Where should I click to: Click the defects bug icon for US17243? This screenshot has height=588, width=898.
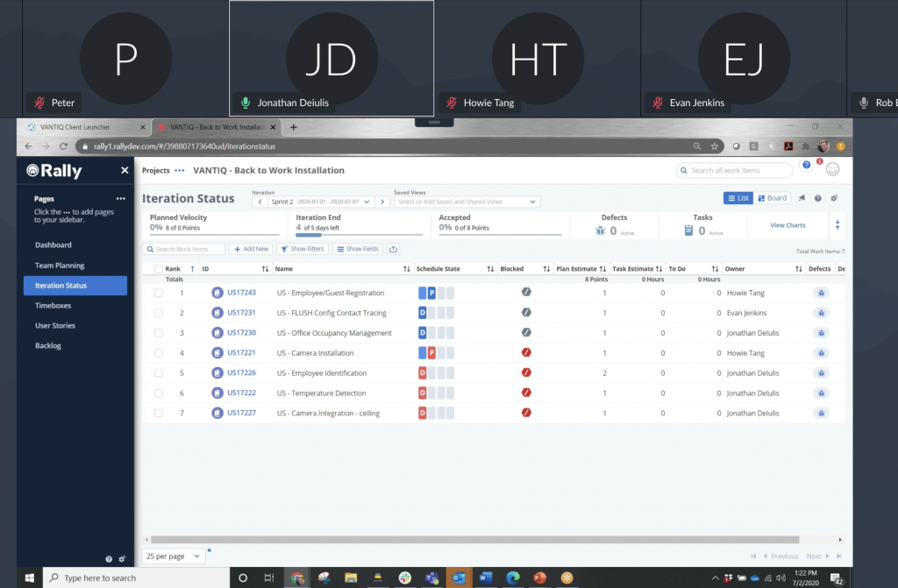[821, 293]
